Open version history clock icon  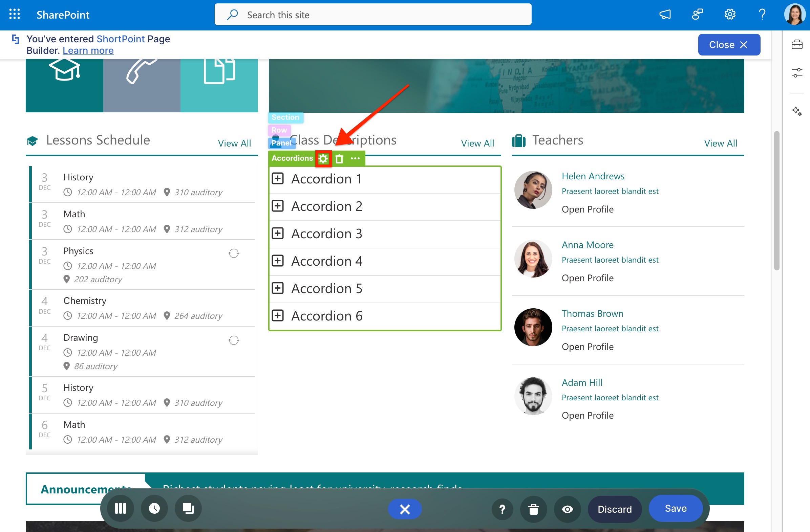[x=154, y=509]
